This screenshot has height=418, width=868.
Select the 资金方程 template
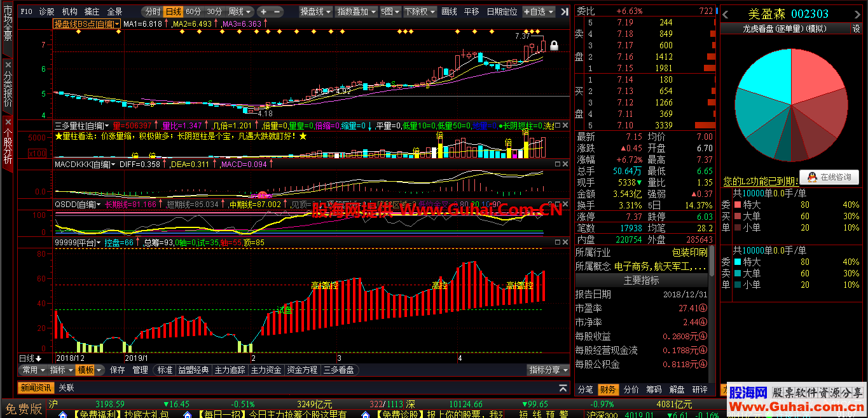coord(302,370)
